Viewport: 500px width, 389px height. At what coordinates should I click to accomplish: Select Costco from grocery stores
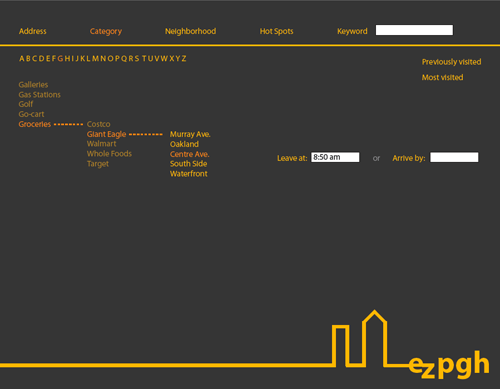point(98,124)
